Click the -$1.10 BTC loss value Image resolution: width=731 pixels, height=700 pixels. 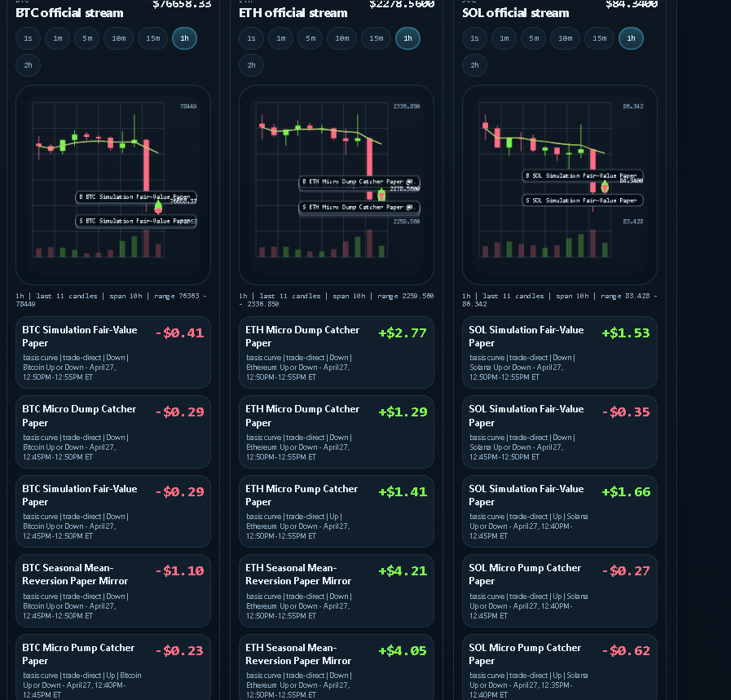tap(180, 571)
